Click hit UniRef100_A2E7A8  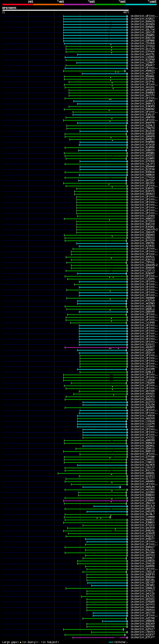143,618
